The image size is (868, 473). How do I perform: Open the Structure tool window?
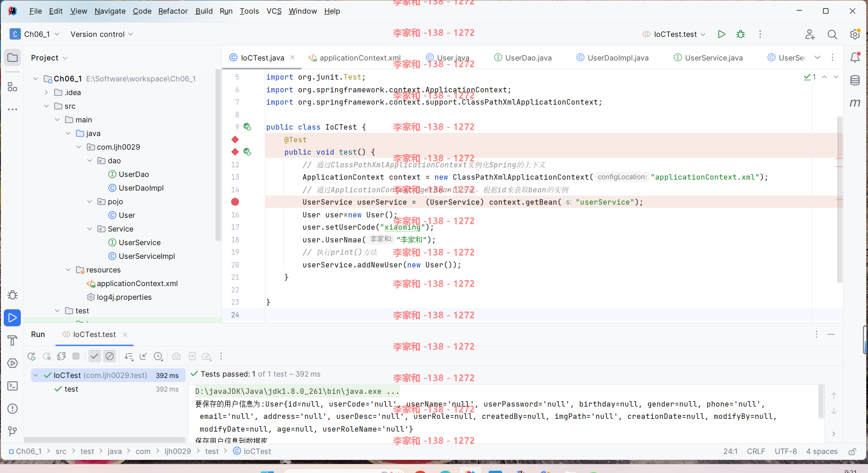click(13, 86)
